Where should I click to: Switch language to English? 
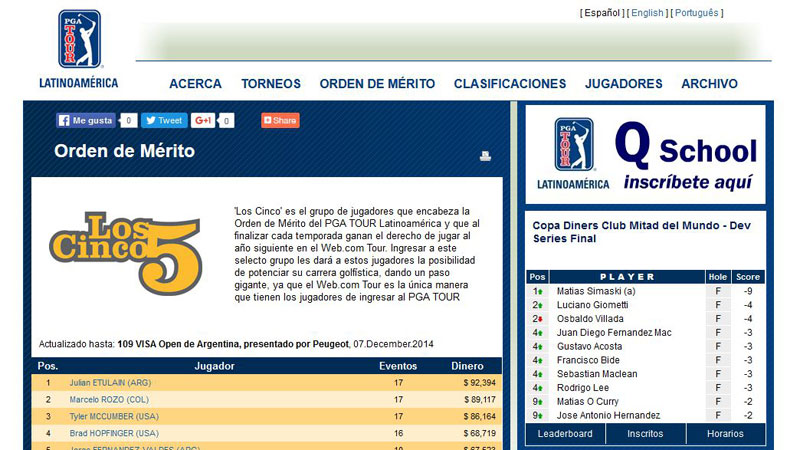click(x=647, y=13)
